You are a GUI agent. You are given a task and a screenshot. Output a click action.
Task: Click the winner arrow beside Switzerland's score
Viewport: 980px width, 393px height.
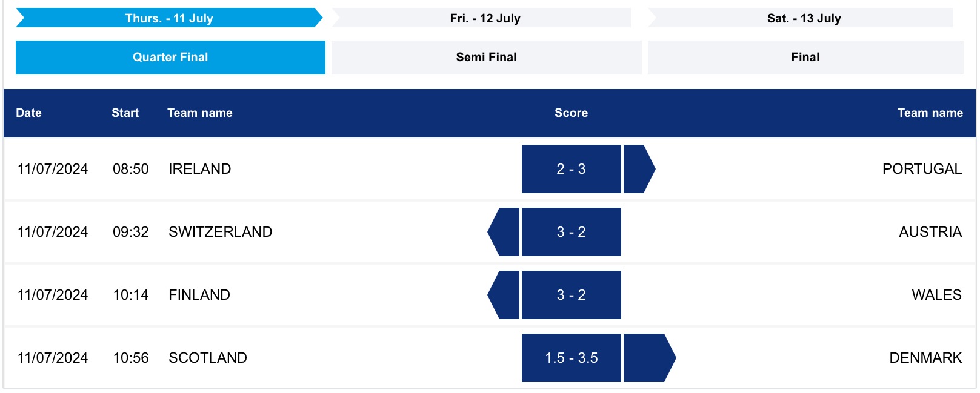[505, 232]
